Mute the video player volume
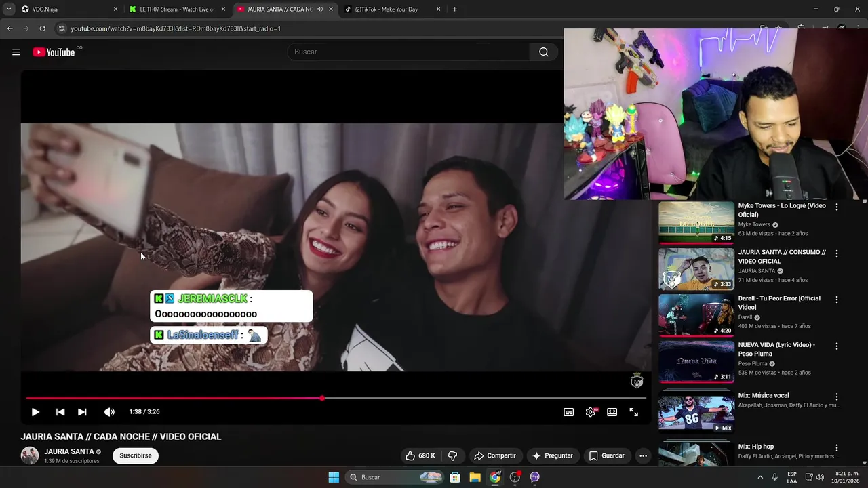The width and height of the screenshot is (868, 488). pyautogui.click(x=109, y=412)
